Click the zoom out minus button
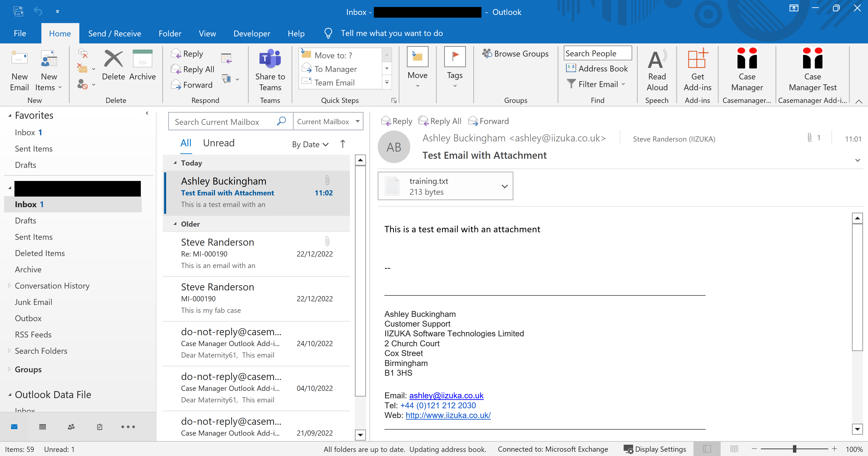This screenshot has width=868, height=456. 754,449
